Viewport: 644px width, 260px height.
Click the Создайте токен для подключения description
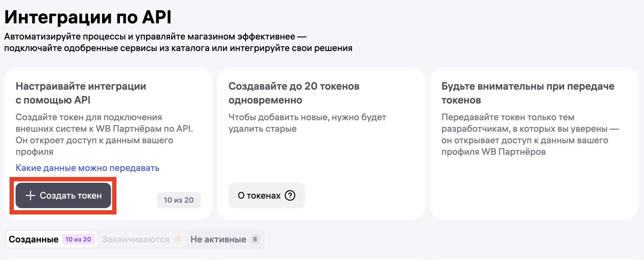pyautogui.click(x=104, y=134)
